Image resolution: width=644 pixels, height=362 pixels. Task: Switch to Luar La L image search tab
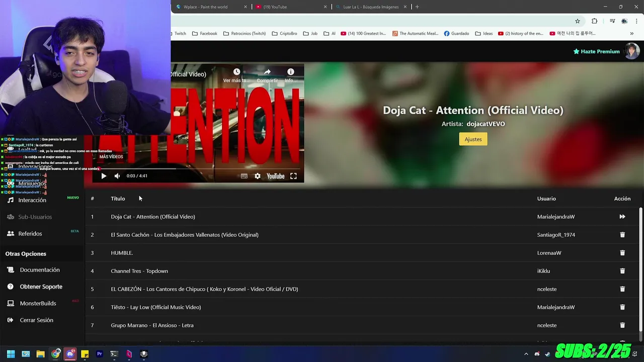pos(370,7)
